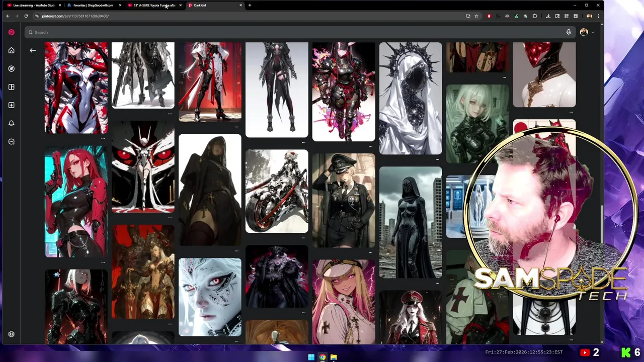Image resolution: width=644 pixels, height=362 pixels.
Task: Reload the current page
Action: tap(26, 16)
